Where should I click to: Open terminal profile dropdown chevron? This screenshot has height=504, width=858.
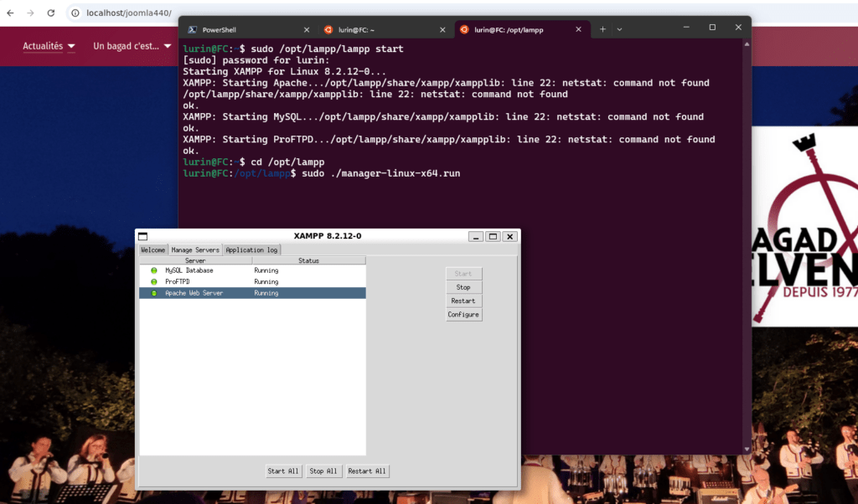[619, 28]
